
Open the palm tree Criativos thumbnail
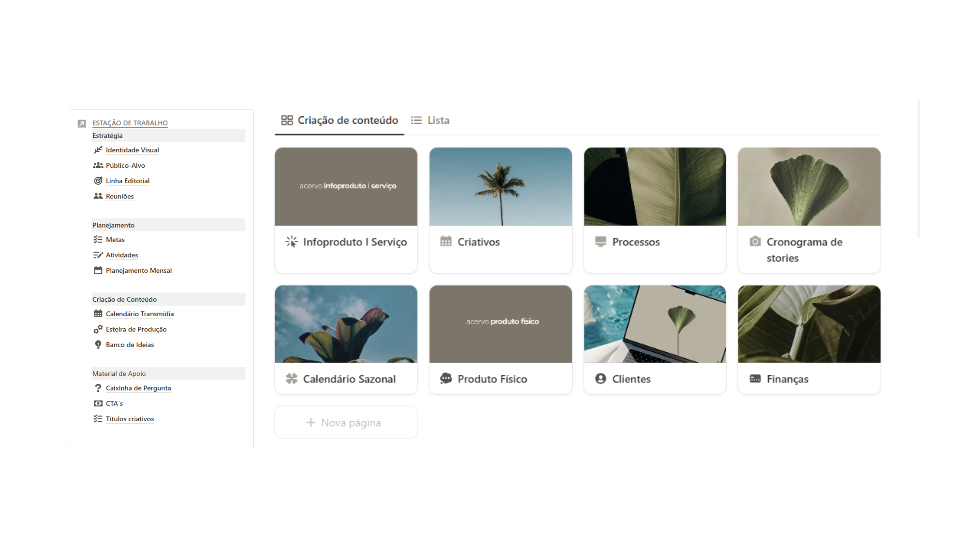coord(500,187)
